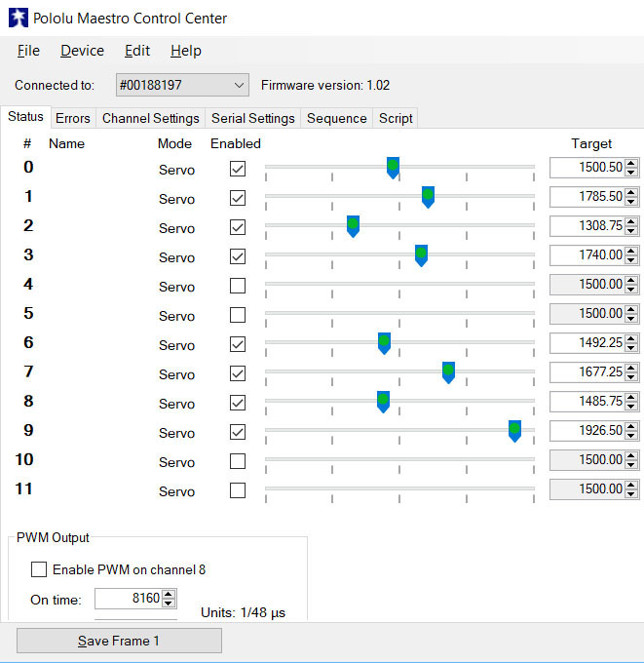644x663 pixels.
Task: Enable the channel 5 servo checkbox
Action: point(238,315)
